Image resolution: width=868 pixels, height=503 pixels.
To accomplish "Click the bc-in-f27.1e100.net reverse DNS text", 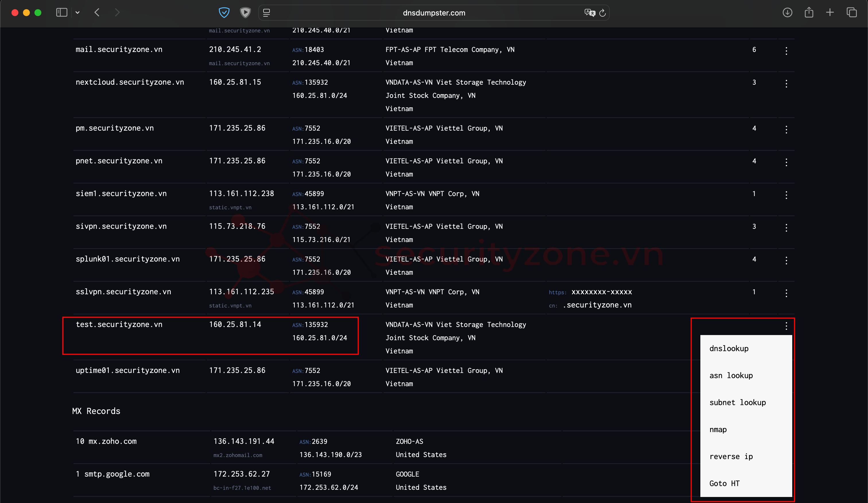I will (242, 488).
